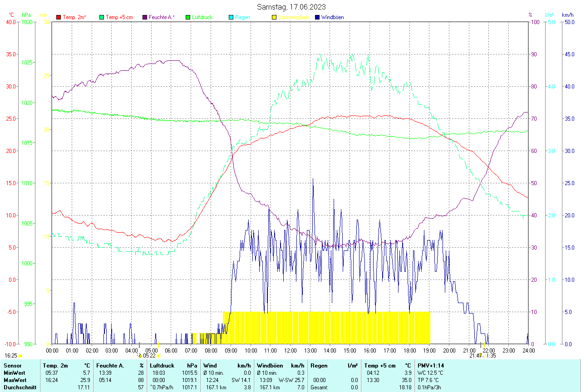Screen dimensions: 581x392
Task: Click the chart title 'Samstag, 17.06.2023'
Action: (x=291, y=6)
